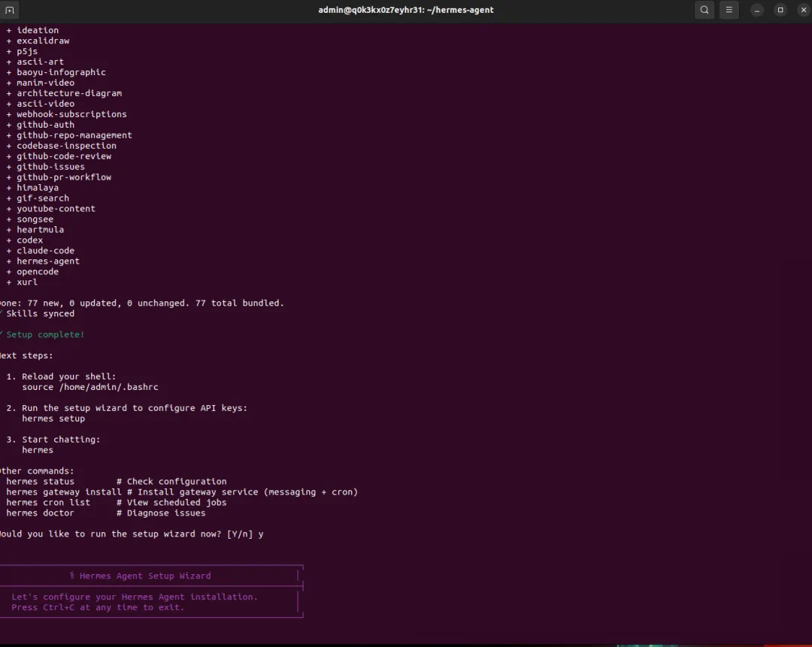Click 'Reload your shell:' step
Screen dimensions: 812x647
click(x=61, y=376)
